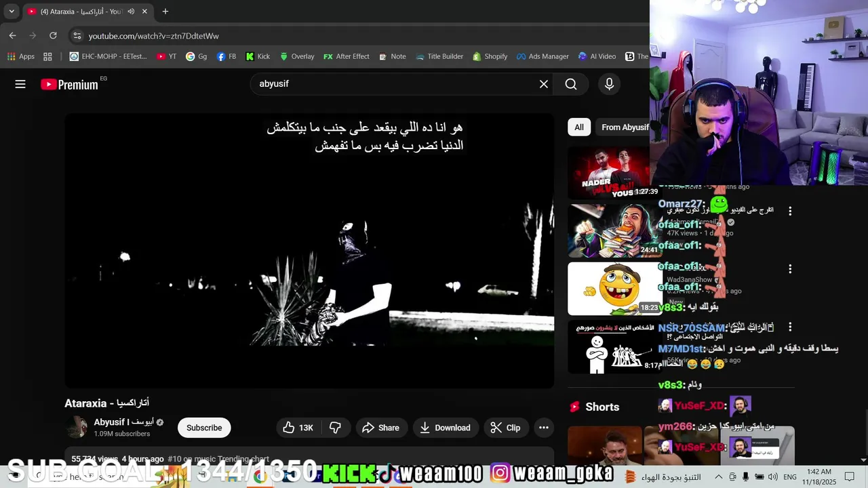Close the Ataraxia YouTube tab
868x488 pixels.
pos(144,12)
